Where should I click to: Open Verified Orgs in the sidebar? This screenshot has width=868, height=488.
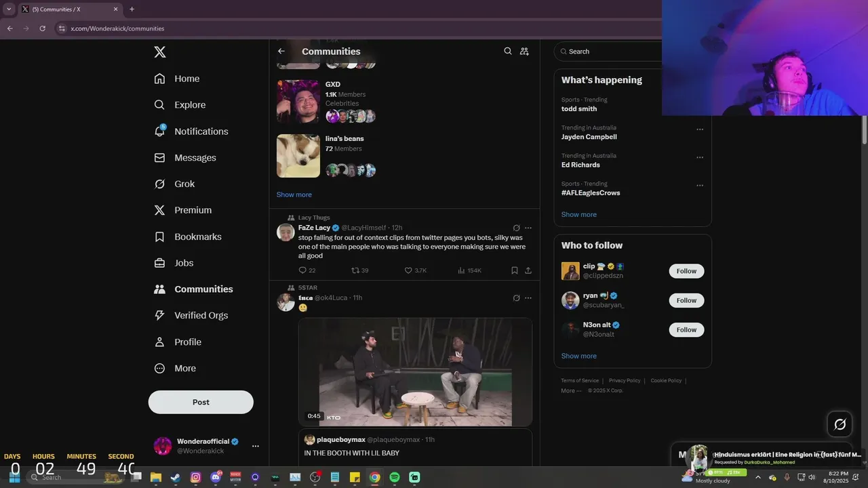[x=191, y=315]
